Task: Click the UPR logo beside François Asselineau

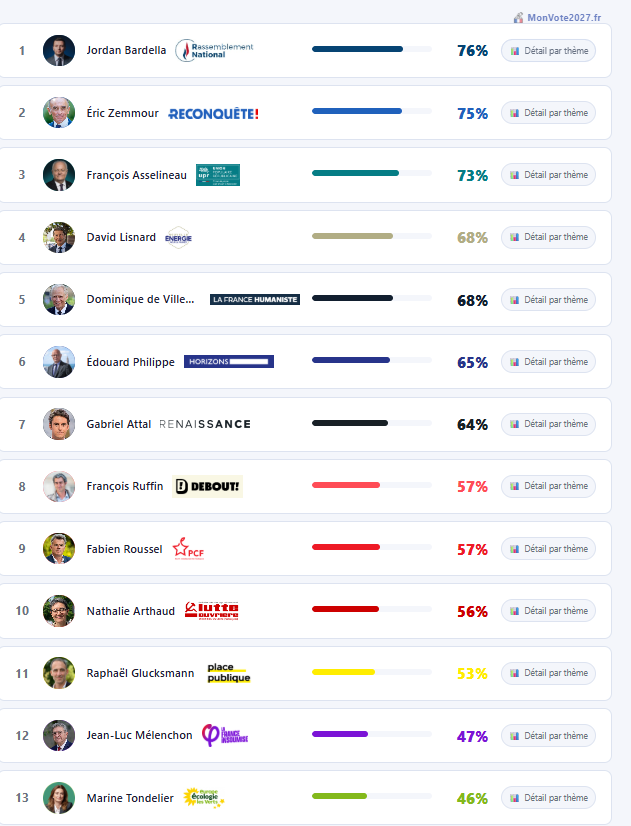Action: 217,175
